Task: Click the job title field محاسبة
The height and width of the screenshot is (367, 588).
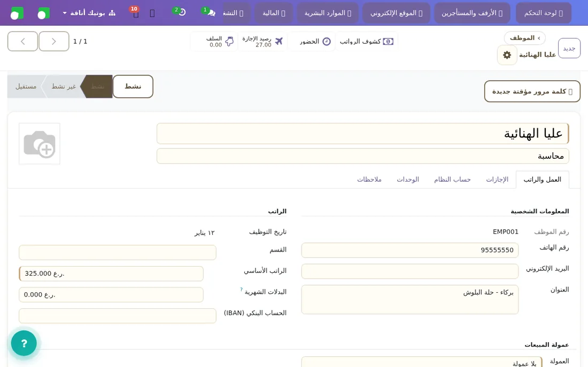Action: (x=362, y=156)
